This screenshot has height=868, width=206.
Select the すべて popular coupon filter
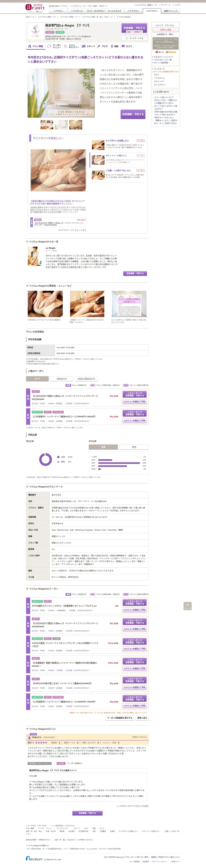[x=37, y=379]
